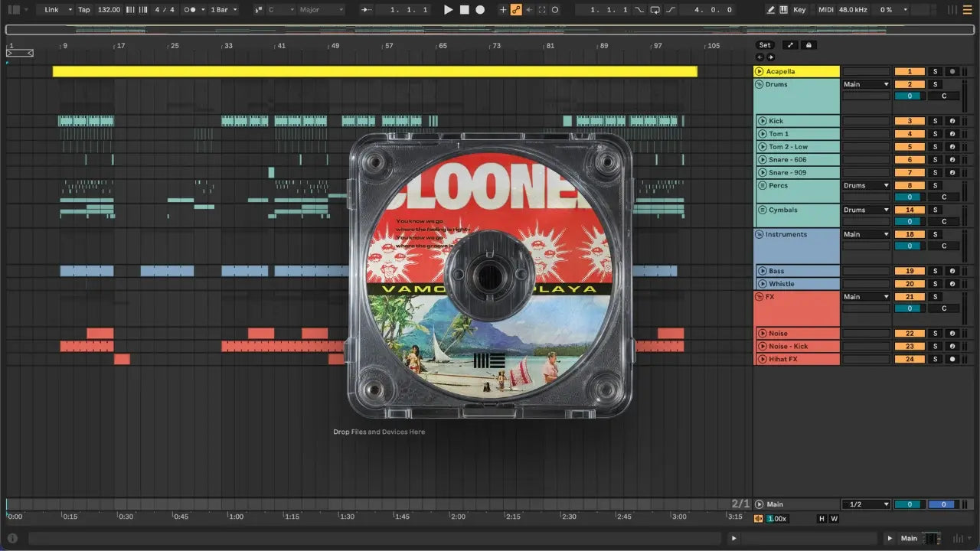
Task: Collapse the FX group track
Action: pyautogui.click(x=759, y=296)
